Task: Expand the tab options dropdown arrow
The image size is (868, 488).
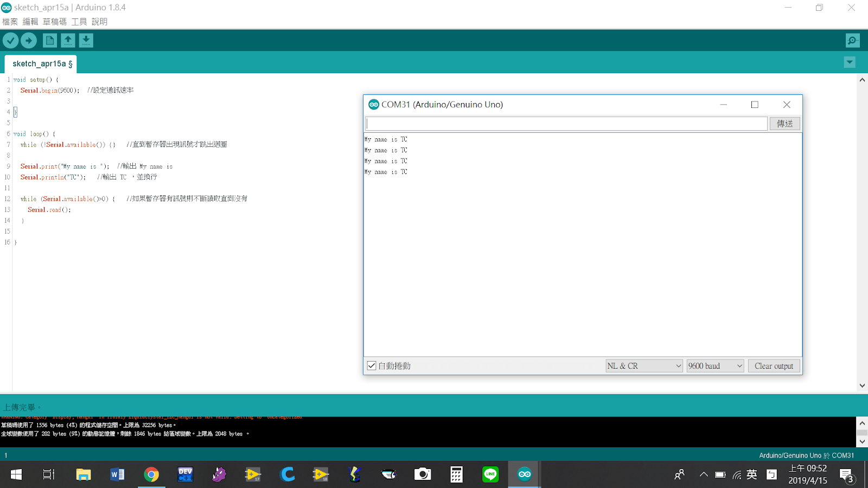Action: pos(850,62)
